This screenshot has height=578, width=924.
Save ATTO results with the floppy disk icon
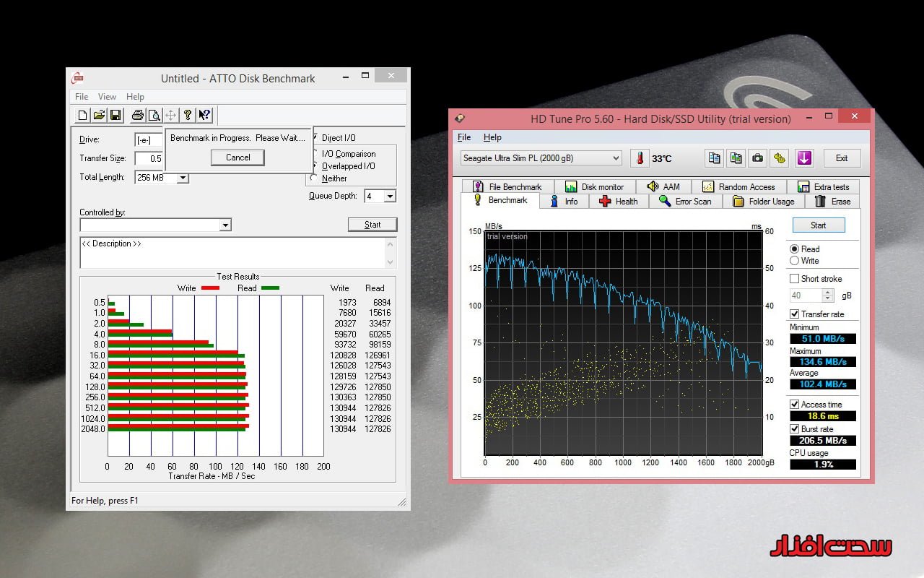pos(116,115)
